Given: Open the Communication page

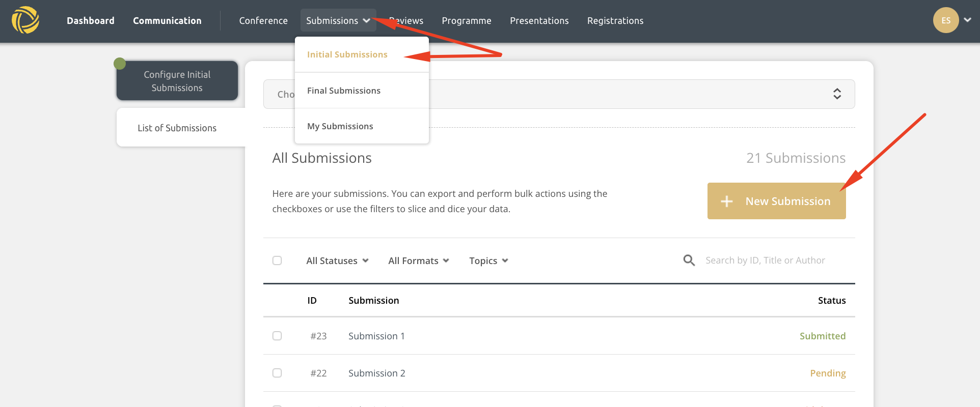Looking at the screenshot, I should click(167, 20).
